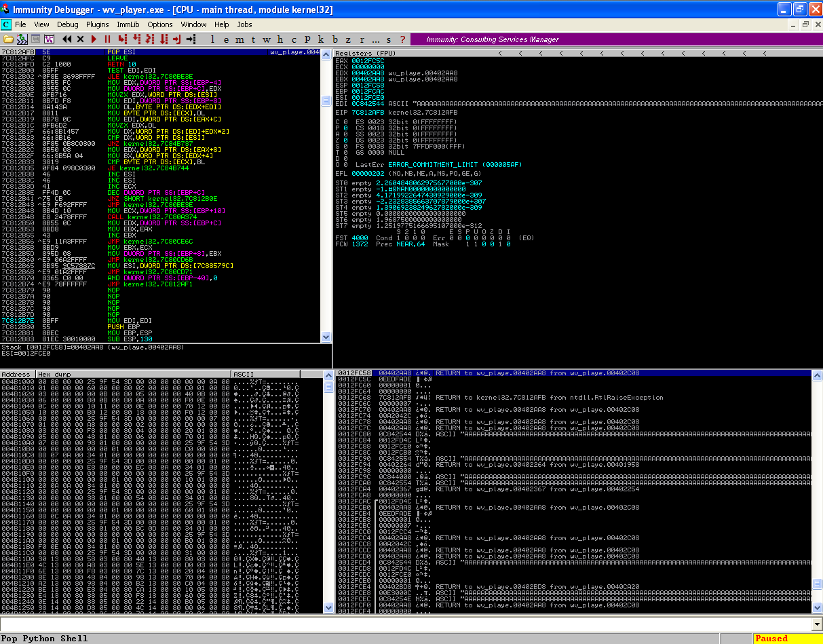The height and width of the screenshot is (644, 823).
Task: Show source with 's' button
Action: click(x=389, y=39)
